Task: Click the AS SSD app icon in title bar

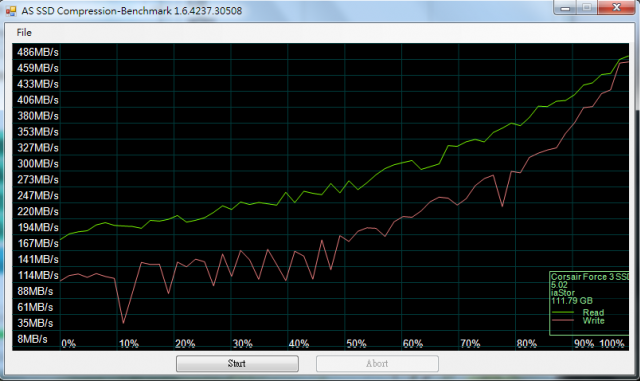Action: click(11, 11)
